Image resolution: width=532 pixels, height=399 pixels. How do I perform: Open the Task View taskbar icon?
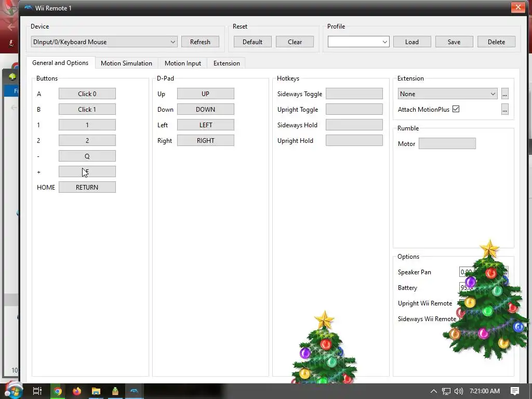click(x=37, y=391)
